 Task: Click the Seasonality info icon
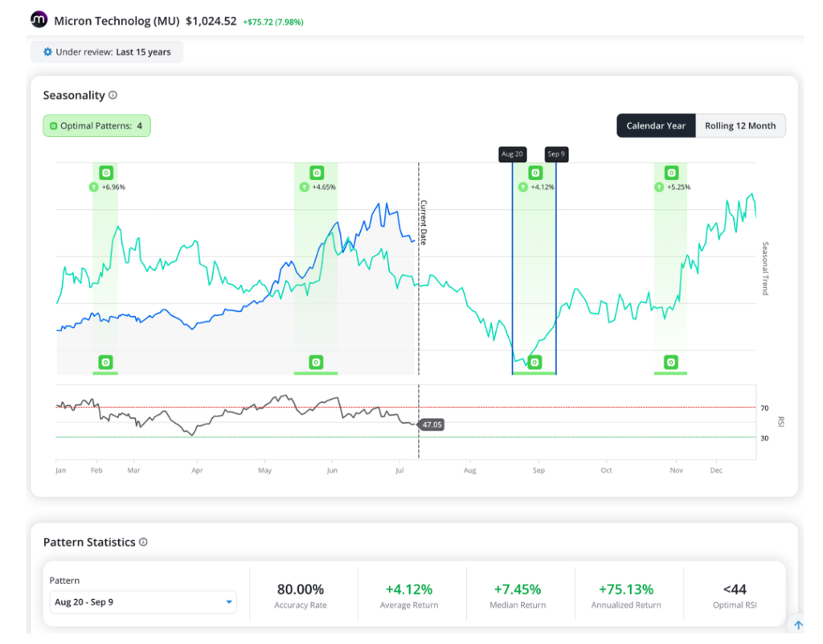(x=113, y=95)
